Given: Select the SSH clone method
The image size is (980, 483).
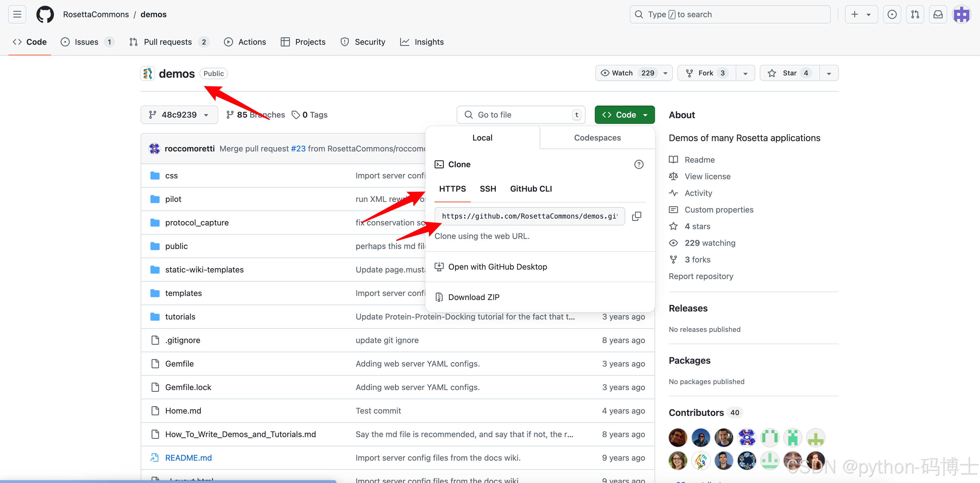Looking at the screenshot, I should click(488, 189).
